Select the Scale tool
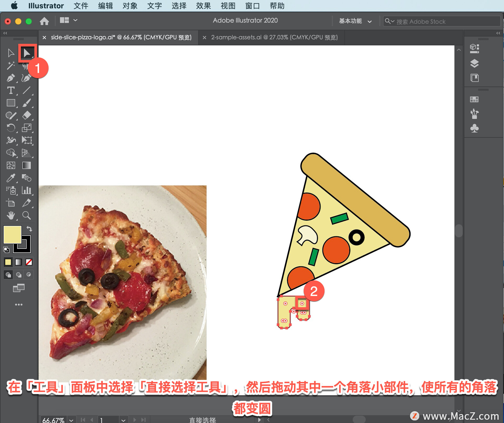 coord(27,128)
